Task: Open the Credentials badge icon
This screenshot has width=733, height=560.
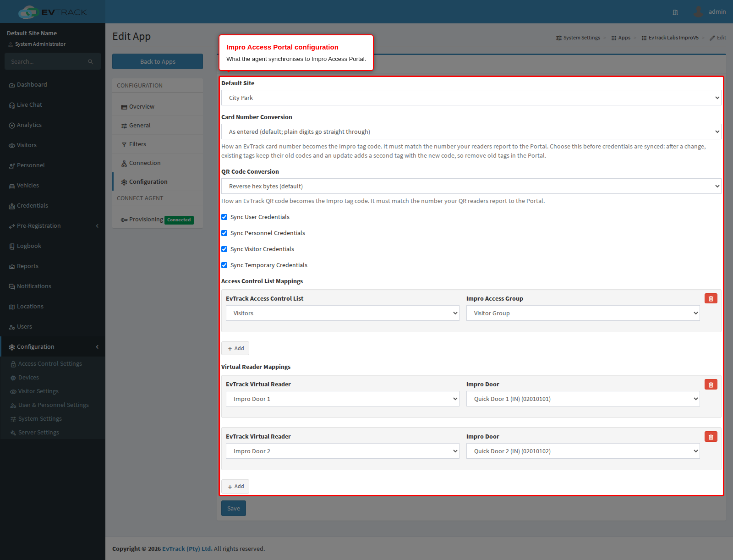Action: (x=12, y=206)
